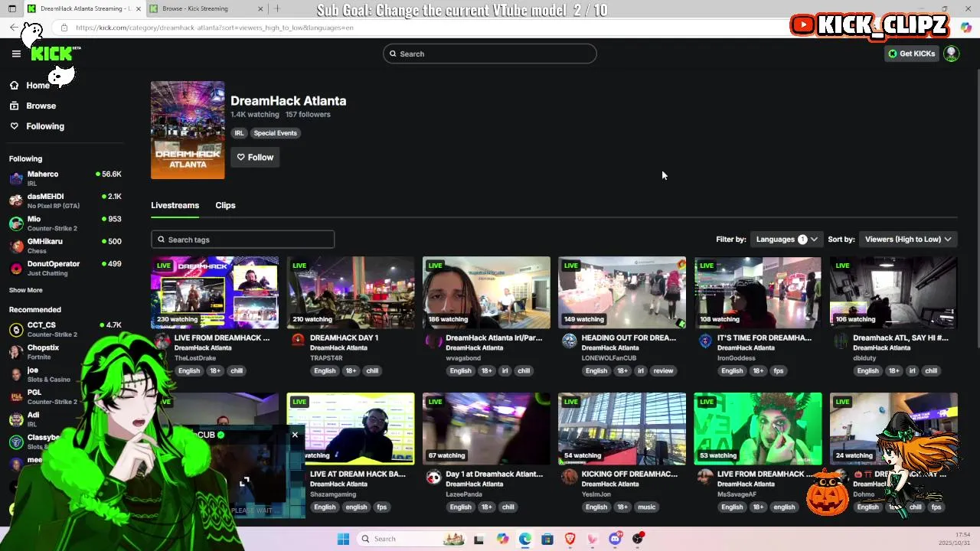
Task: Open Windows Start menu
Action: coord(343,539)
